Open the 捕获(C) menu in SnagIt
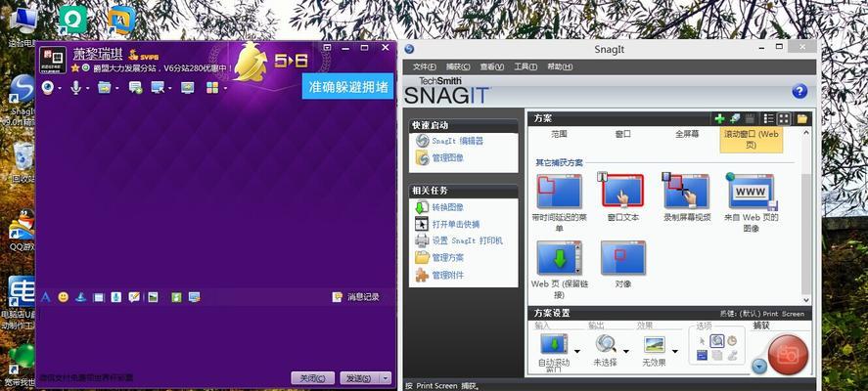 458,66
